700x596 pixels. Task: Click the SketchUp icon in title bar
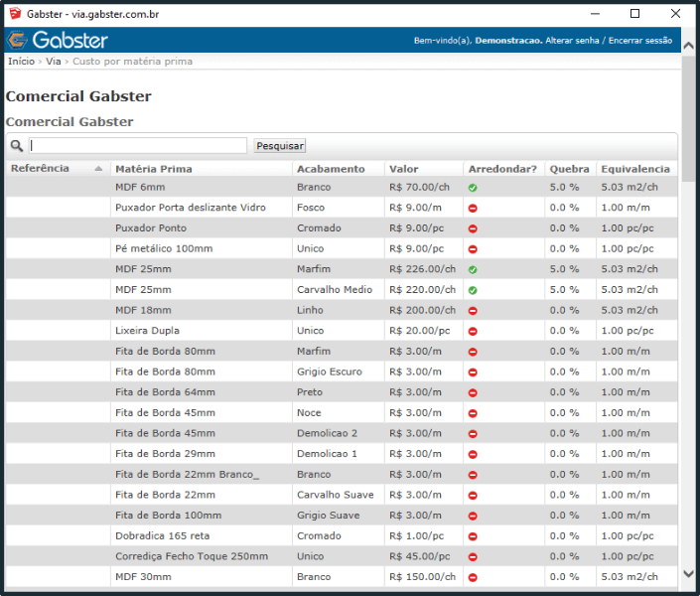point(15,13)
